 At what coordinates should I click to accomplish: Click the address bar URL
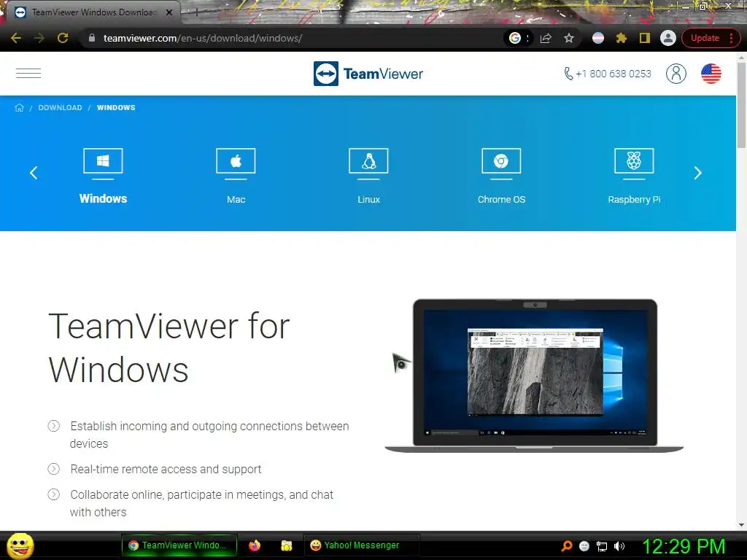(203, 38)
